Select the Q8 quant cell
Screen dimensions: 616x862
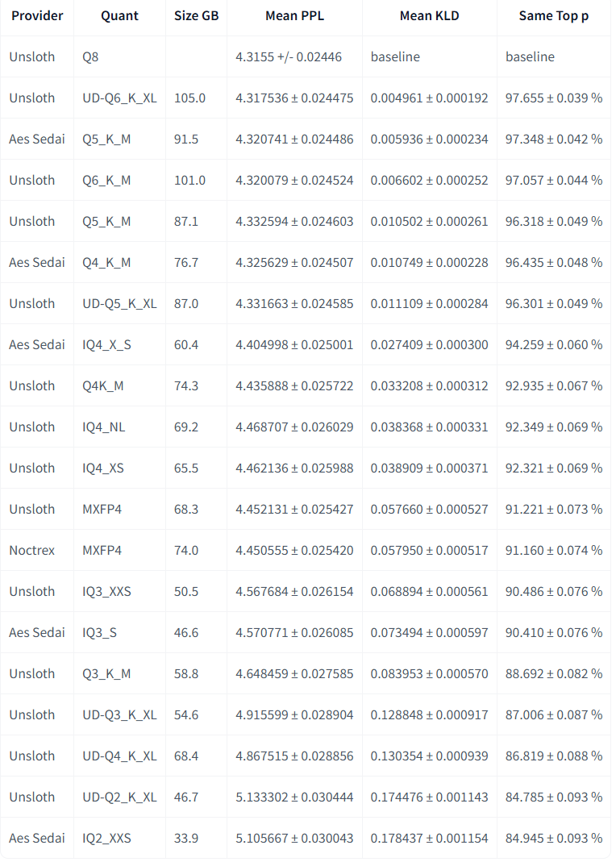tap(92, 57)
